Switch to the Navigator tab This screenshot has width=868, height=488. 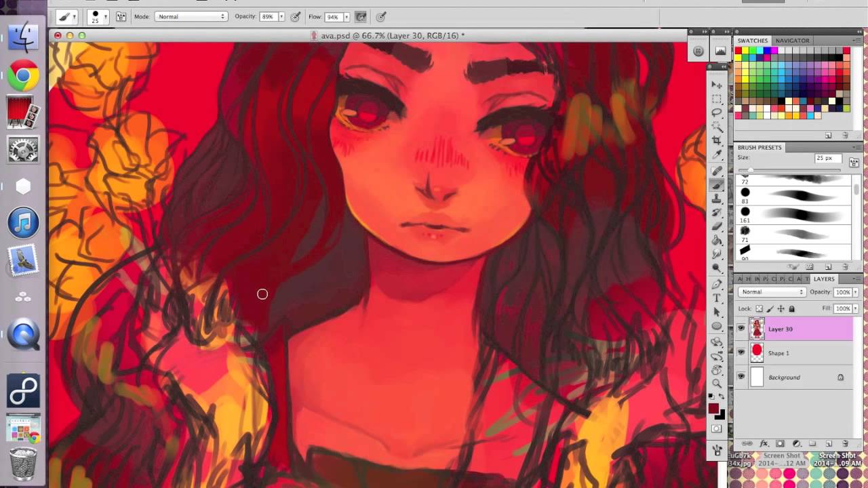click(x=792, y=41)
